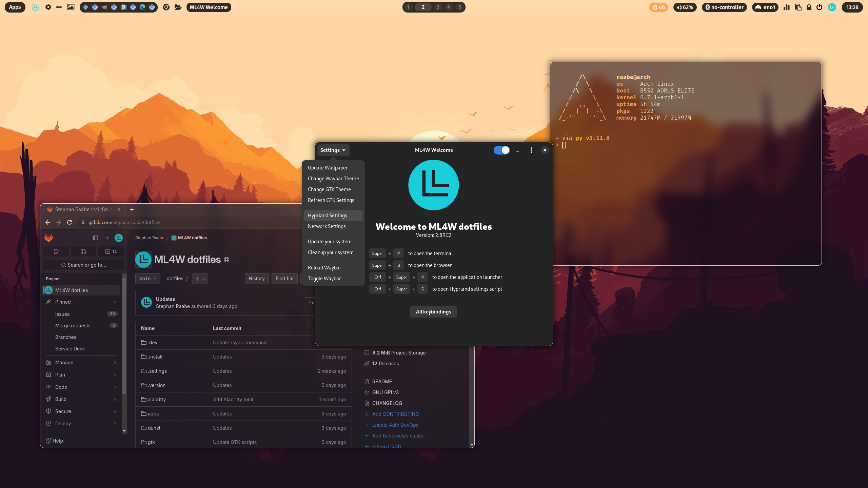Image resolution: width=868 pixels, height=488 pixels.
Task: Open the Settings dropdown in ML4W Welcome
Action: click(333, 150)
